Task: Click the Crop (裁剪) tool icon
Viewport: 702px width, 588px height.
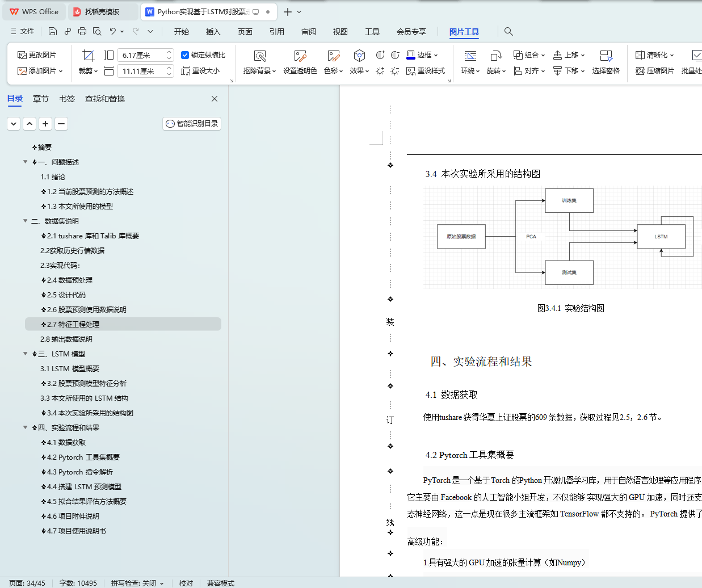Action: pos(88,55)
